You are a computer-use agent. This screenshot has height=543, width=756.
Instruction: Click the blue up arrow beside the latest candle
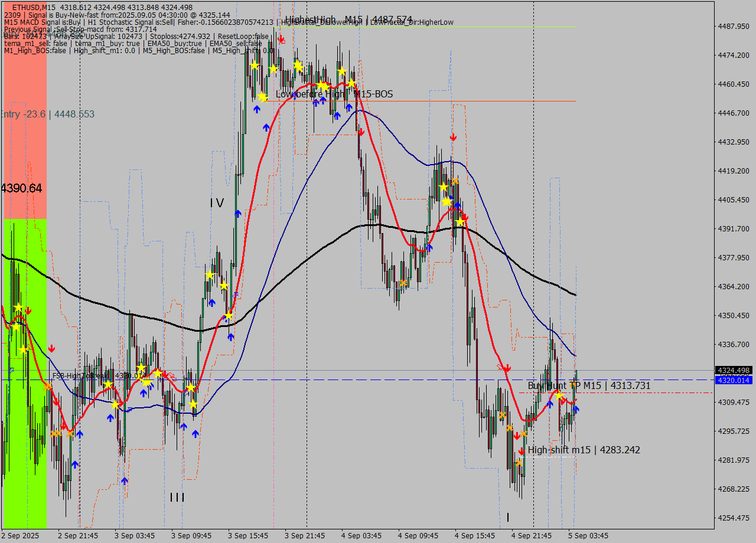pos(576,409)
